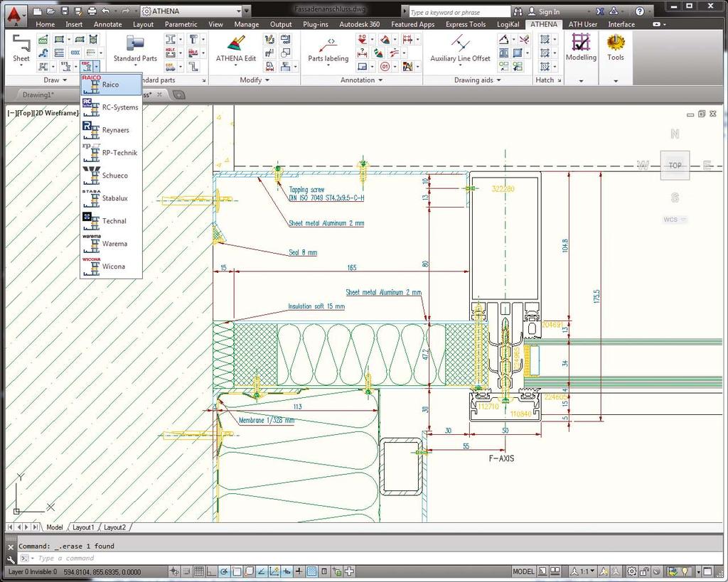Toggle the toolbar lock icon in status bar

click(644, 571)
